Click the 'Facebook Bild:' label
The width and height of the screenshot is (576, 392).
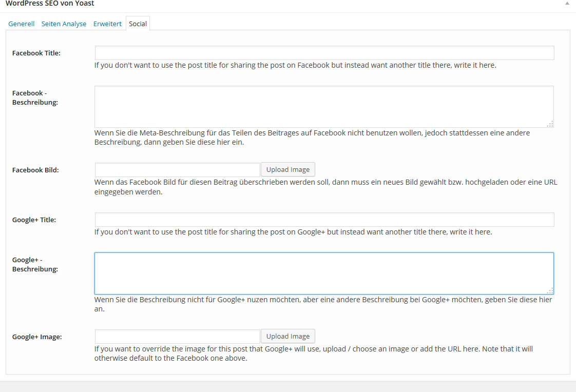point(35,170)
